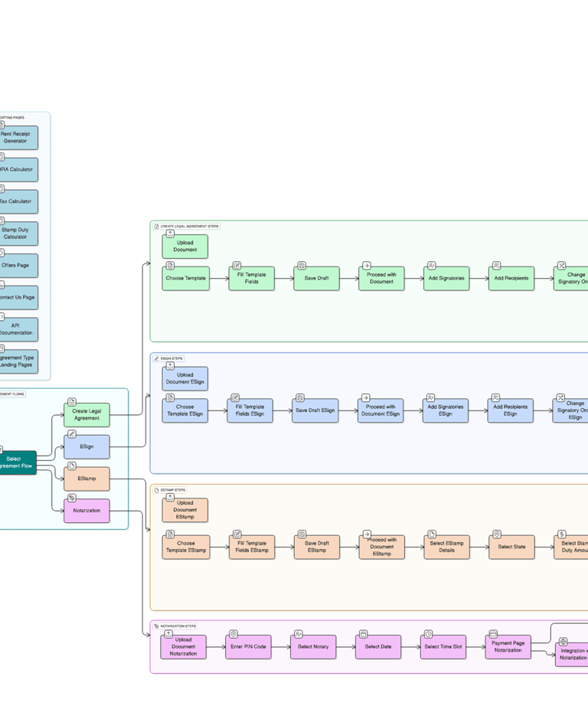Click the pin icon above Enter PIN Code

click(x=234, y=634)
